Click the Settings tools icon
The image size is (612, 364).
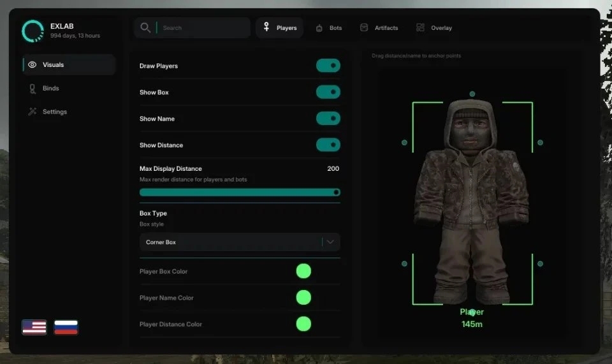(x=33, y=112)
